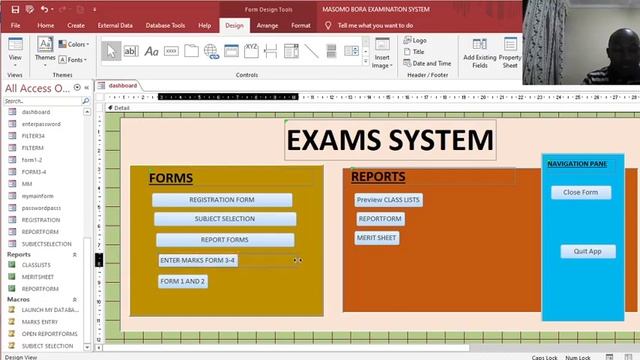Choose the Option Group control
This screenshot has height=360, width=640.
pos(251,51)
